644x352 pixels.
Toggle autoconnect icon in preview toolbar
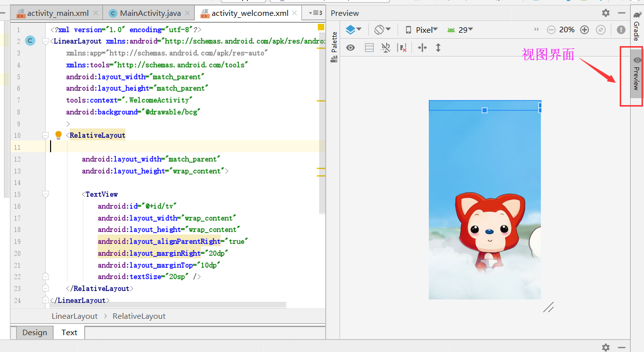click(386, 48)
